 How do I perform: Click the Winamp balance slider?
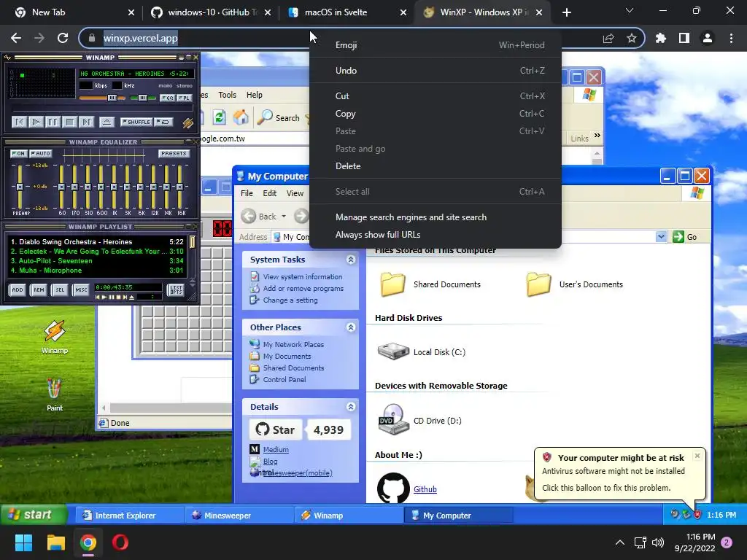142,98
